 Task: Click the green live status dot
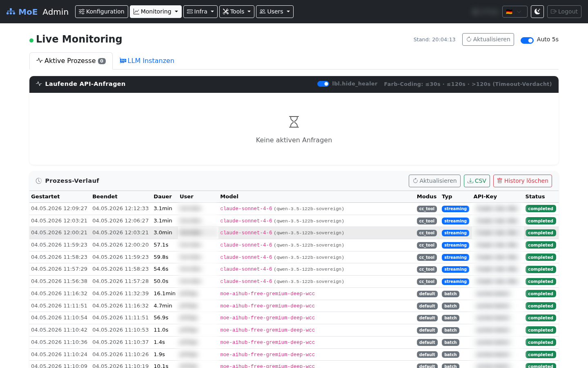tap(31, 40)
